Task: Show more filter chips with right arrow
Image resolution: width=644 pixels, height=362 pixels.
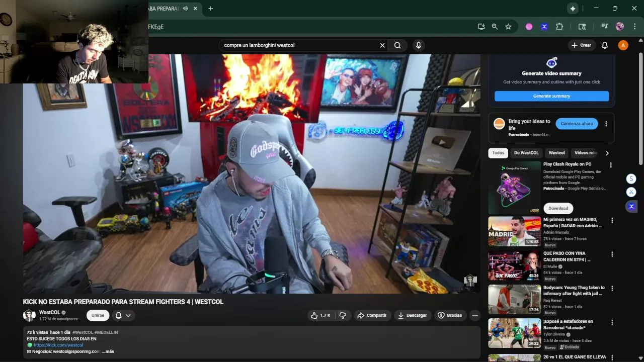Action: point(607,153)
